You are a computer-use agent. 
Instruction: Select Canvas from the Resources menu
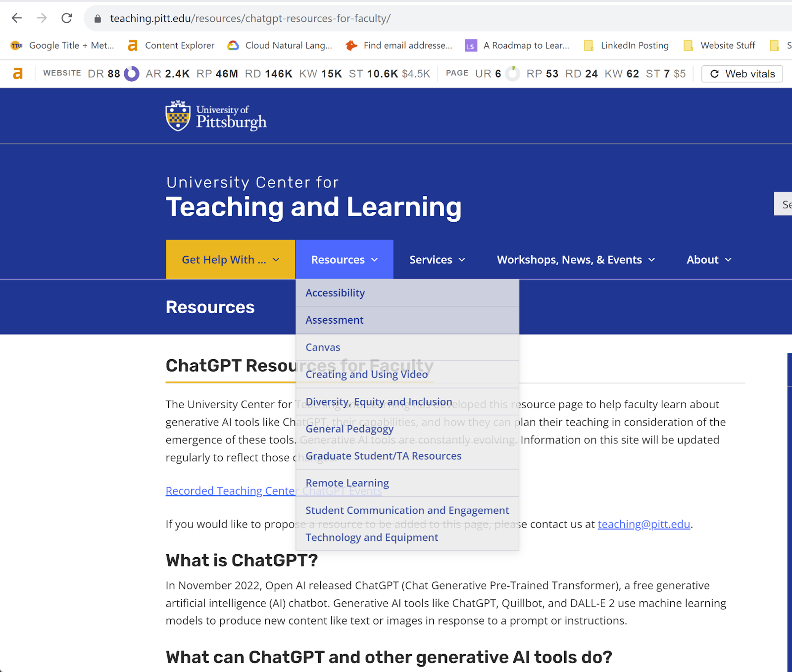tap(407, 347)
